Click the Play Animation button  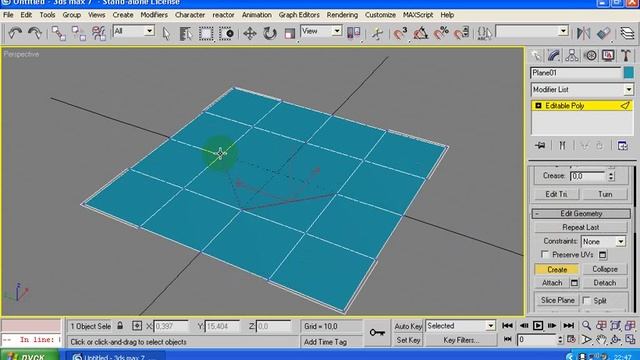pos(538,326)
